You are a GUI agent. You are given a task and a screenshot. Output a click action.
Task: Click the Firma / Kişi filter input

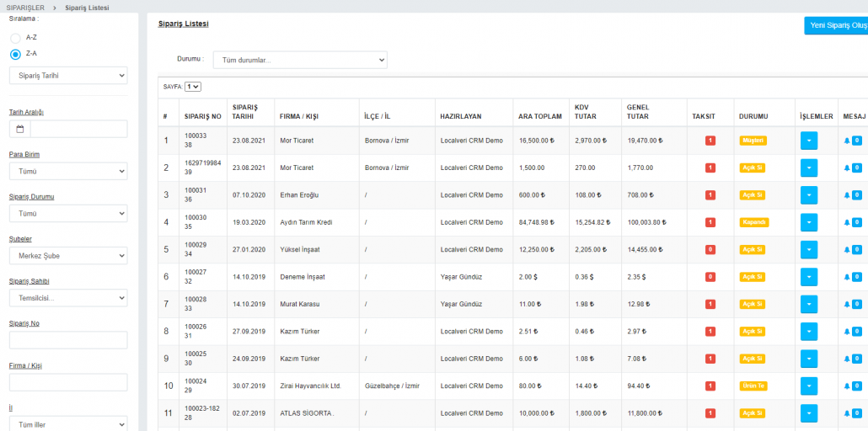68,382
